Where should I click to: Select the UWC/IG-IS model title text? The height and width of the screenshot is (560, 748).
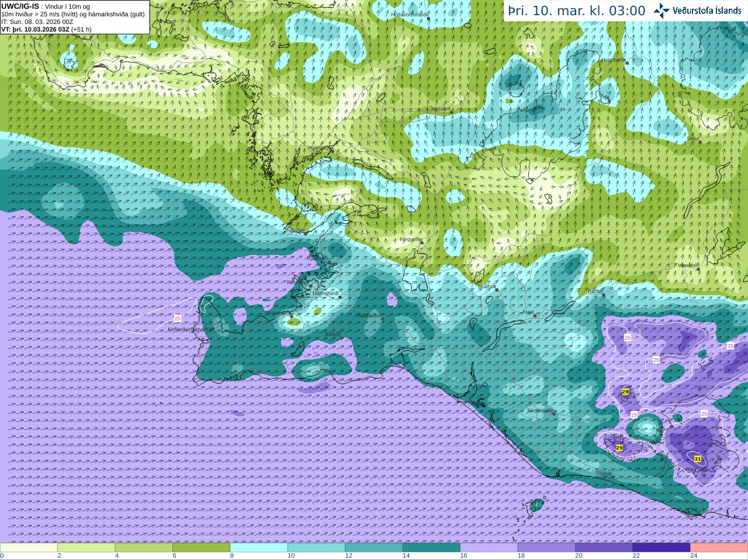click(x=20, y=6)
